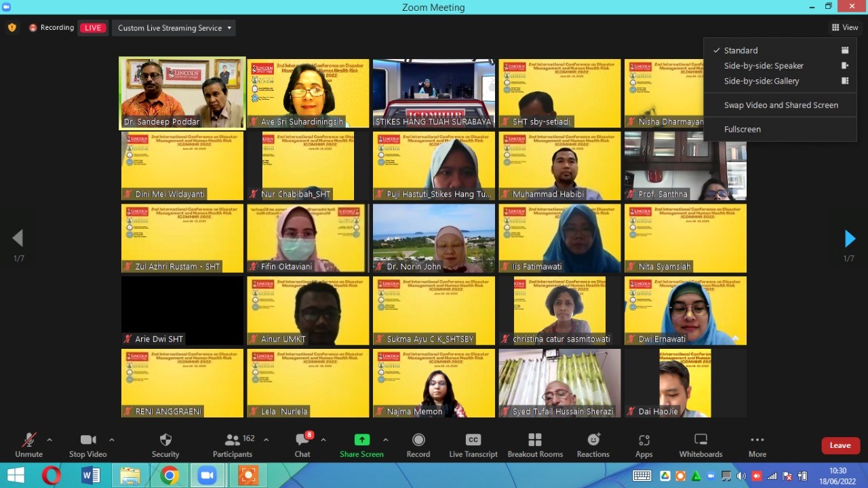868x488 pixels.
Task: Click the red Leave button
Action: coord(841,445)
